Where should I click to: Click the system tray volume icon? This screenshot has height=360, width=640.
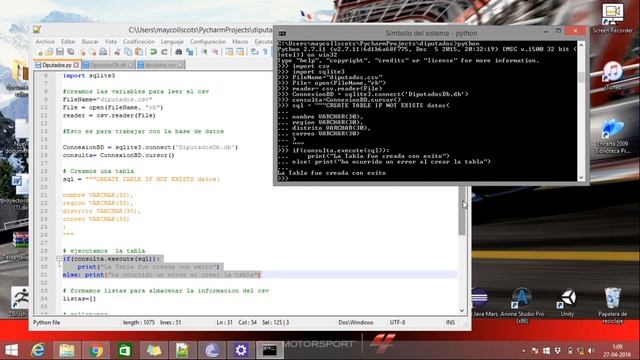point(591,351)
